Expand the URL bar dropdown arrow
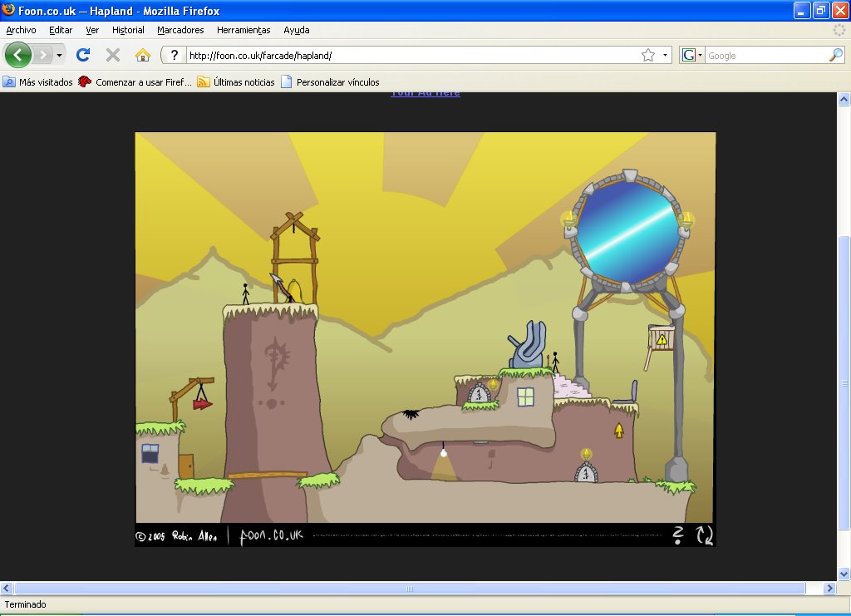The height and width of the screenshot is (616, 851). point(666,56)
